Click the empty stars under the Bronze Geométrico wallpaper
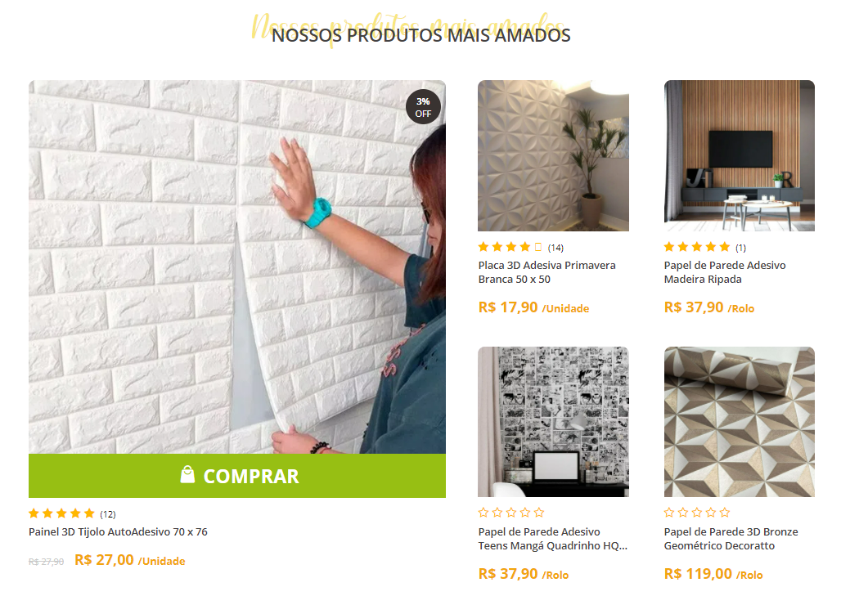Screen dimensions: 868x596 (x=697, y=513)
